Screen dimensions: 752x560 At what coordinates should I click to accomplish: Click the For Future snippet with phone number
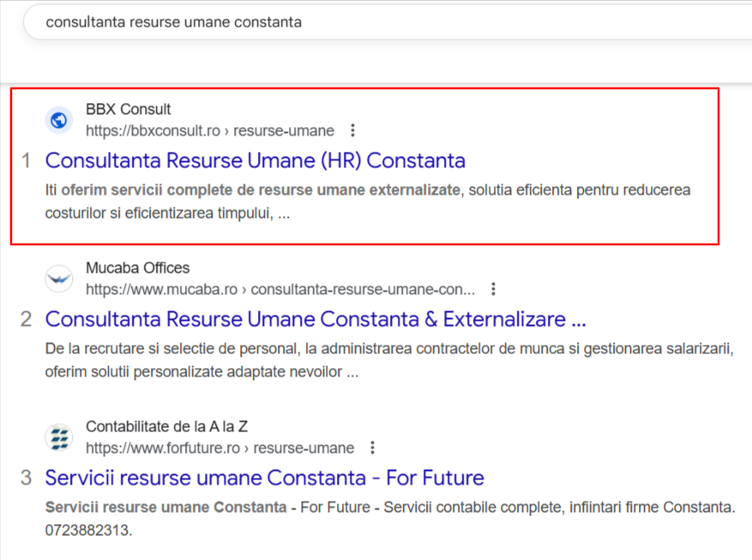(390, 519)
